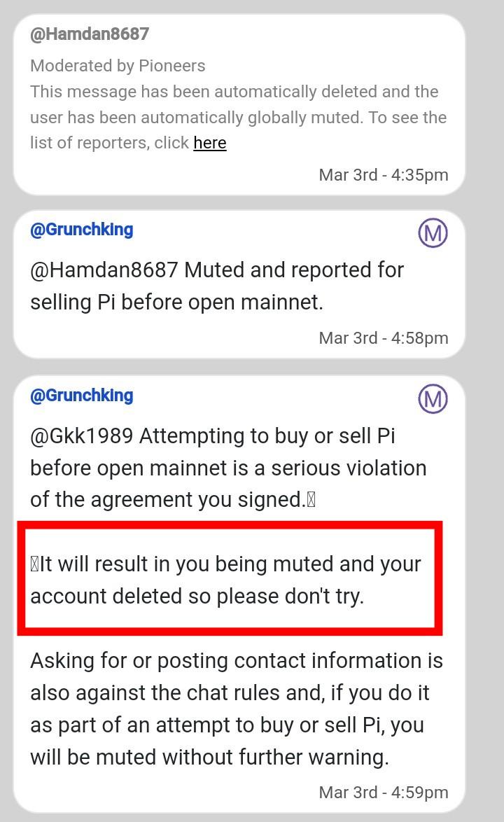Click the "Mar 3rd - 4:58pm" timestamp

(383, 338)
